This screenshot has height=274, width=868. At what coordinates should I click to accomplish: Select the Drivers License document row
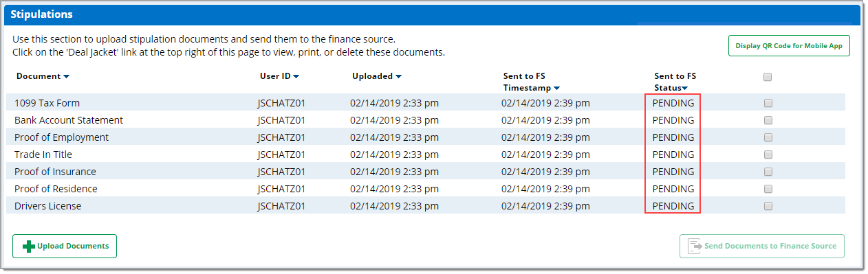pyautogui.click(x=426, y=206)
